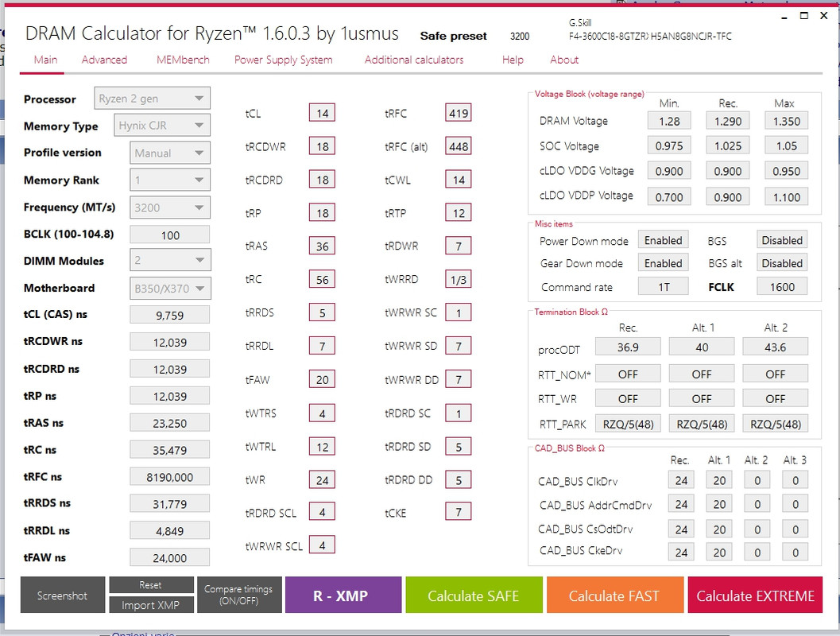Click the RTT_WR Alt. 1 OFF value
Viewport: 840px width, 636px height.
click(701, 398)
